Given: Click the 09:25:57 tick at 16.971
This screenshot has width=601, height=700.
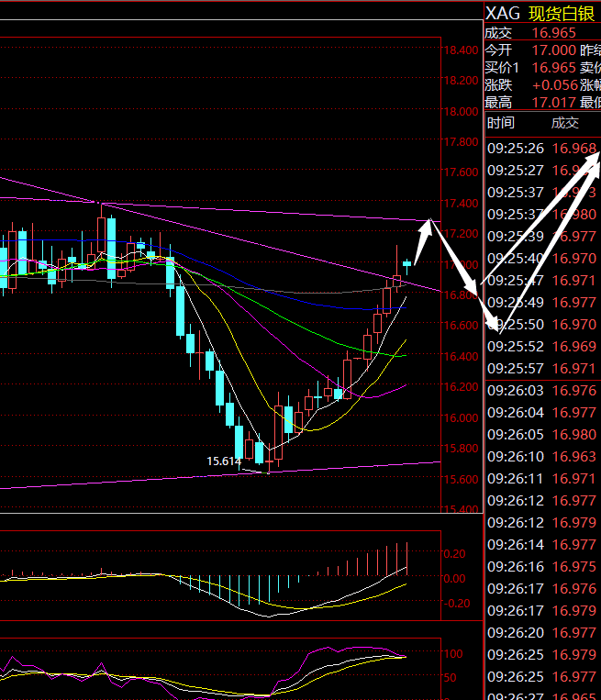Looking at the screenshot, I should [542, 368].
